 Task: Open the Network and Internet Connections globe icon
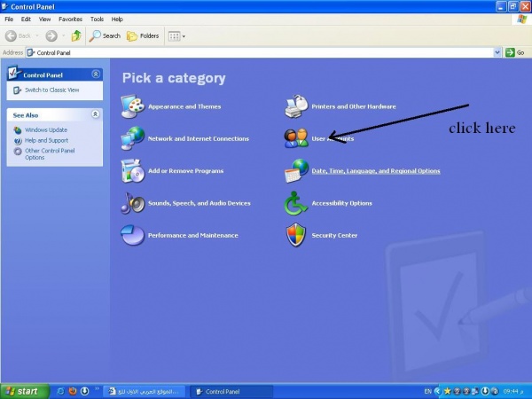pos(133,138)
